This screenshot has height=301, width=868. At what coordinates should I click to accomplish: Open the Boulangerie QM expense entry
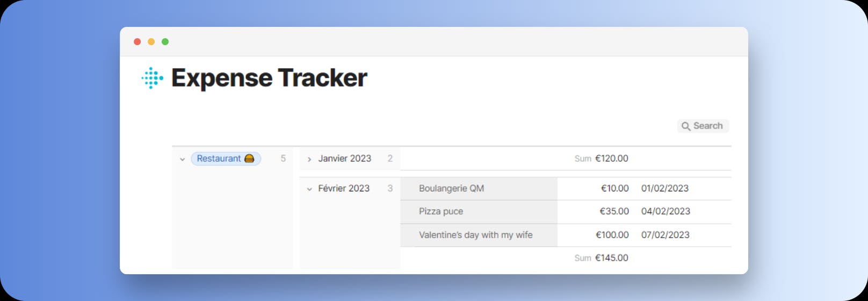coord(451,189)
